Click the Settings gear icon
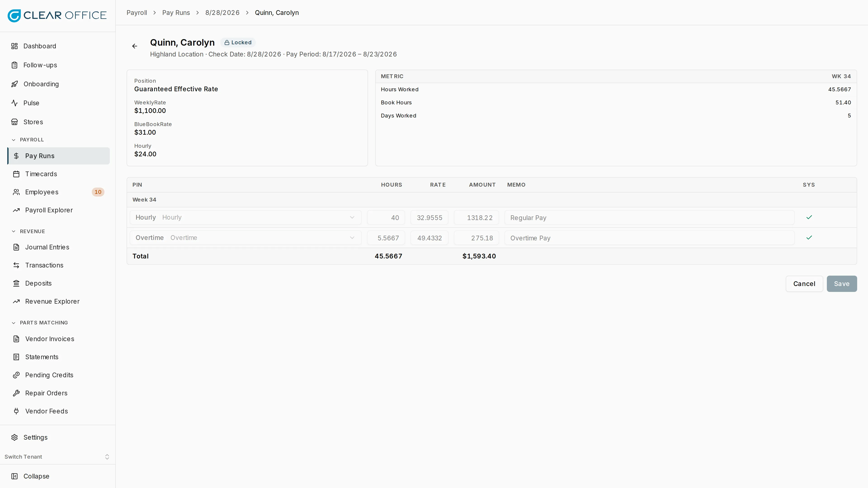 tap(14, 437)
